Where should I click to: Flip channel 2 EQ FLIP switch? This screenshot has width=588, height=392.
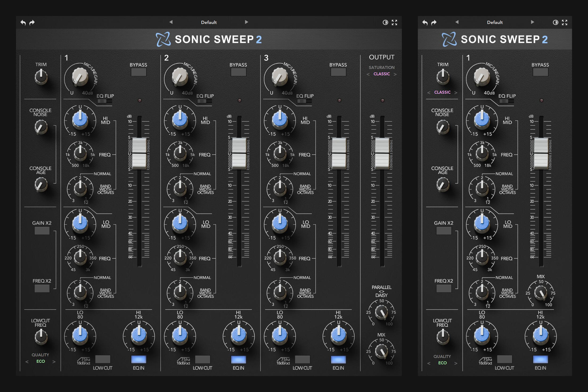[205, 101]
